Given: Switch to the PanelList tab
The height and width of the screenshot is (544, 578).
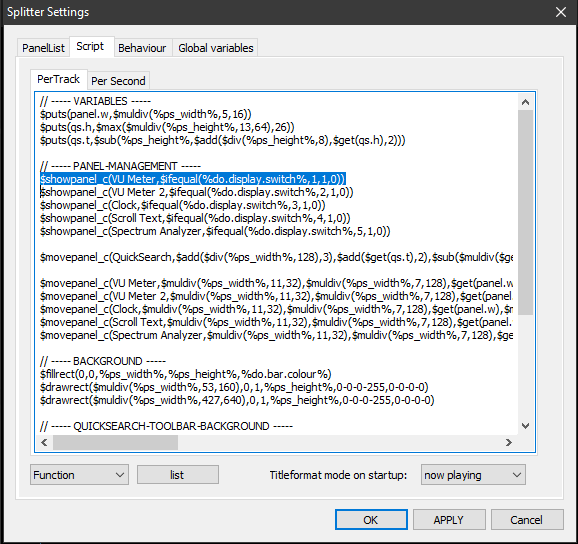Looking at the screenshot, I should 43,48.
